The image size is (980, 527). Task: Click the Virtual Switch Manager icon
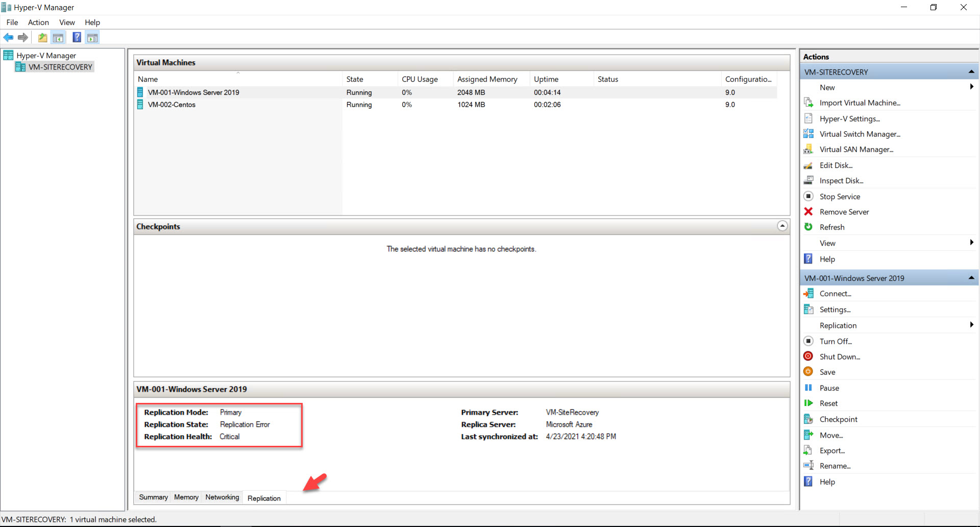[x=808, y=134]
